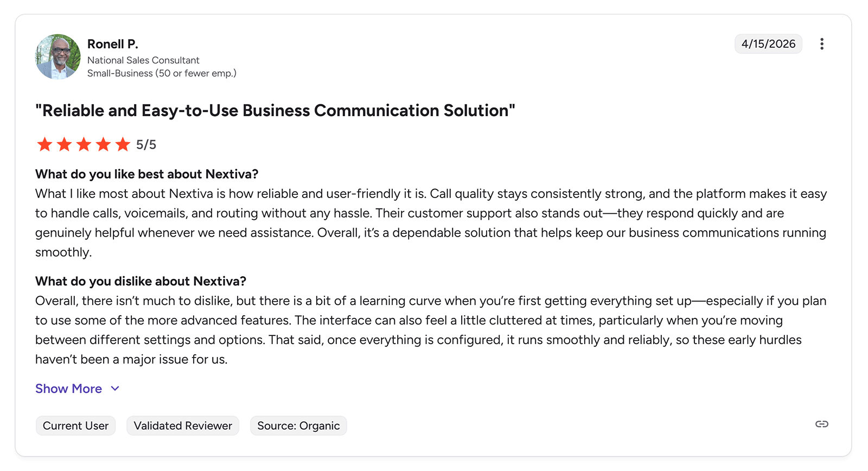
Task: Copy the review link via the link icon
Action: click(821, 425)
